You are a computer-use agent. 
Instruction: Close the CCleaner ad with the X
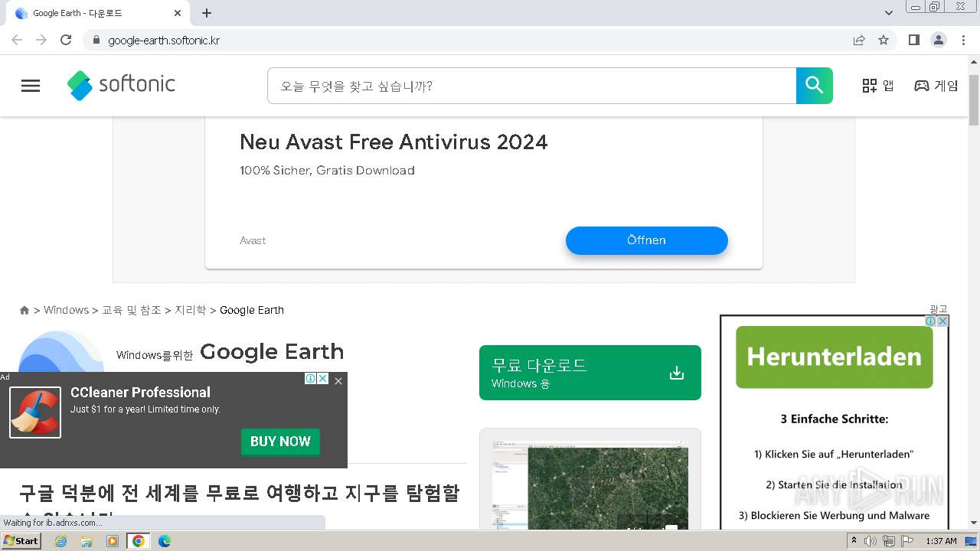(338, 380)
